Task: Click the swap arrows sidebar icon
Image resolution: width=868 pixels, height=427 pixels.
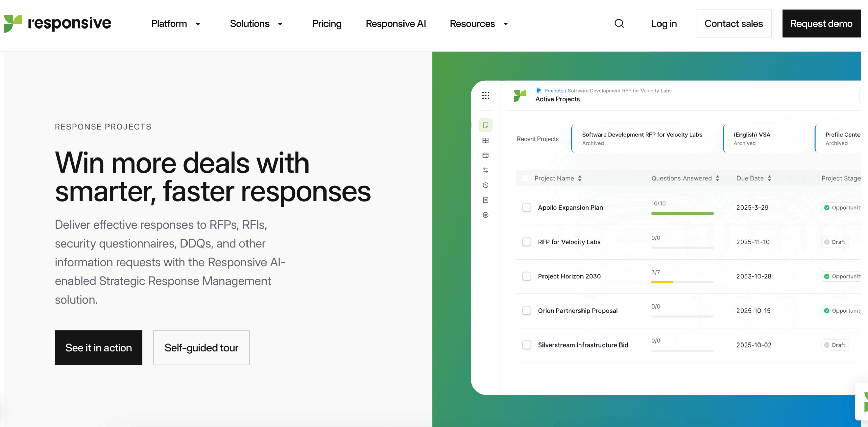Action: tap(486, 170)
